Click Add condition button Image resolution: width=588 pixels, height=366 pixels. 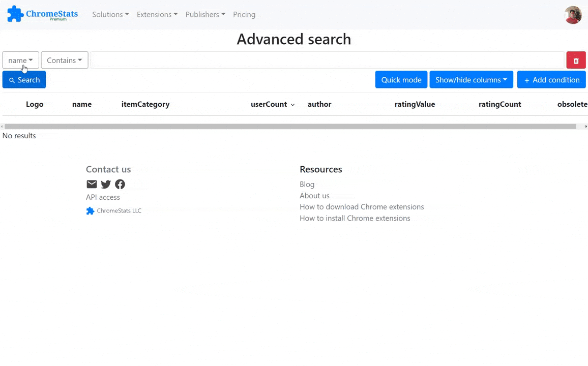(551, 80)
